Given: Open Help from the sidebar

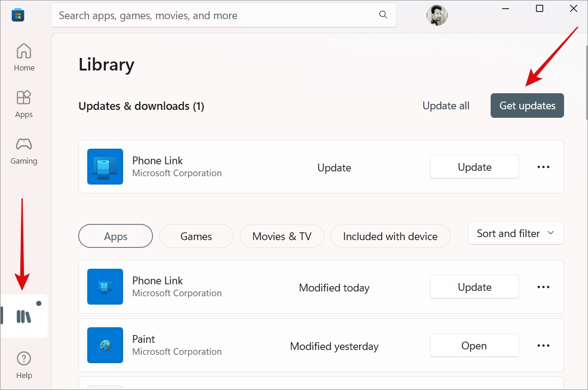Looking at the screenshot, I should pos(24,364).
